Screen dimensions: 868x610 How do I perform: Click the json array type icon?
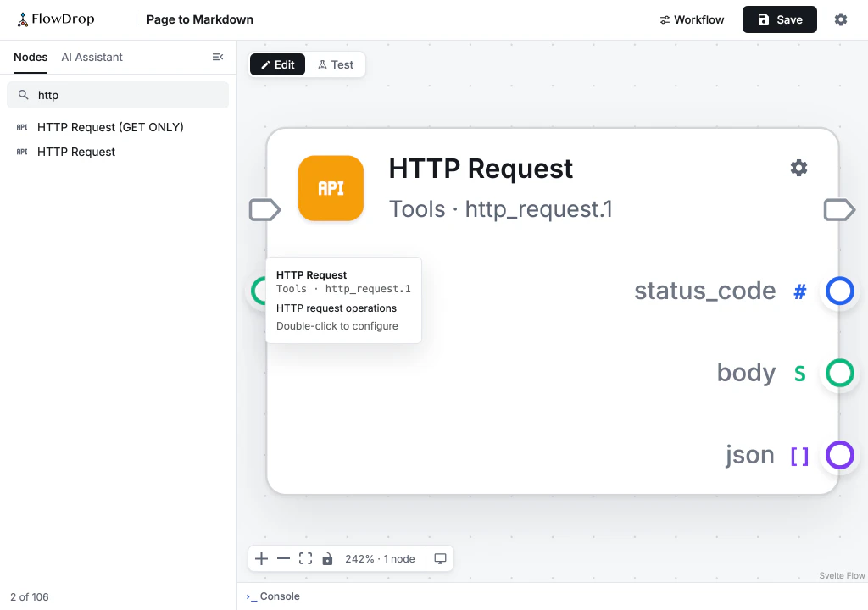pyautogui.click(x=799, y=456)
